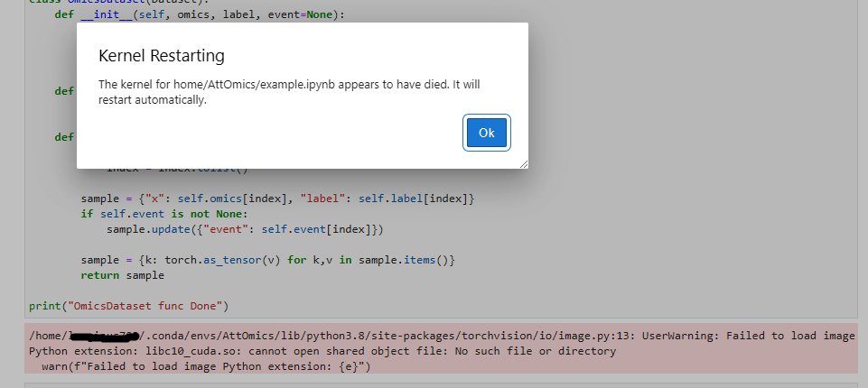Click the torch.as_tensor code line
This screenshot has height=388, width=868.
pyautogui.click(x=268, y=260)
